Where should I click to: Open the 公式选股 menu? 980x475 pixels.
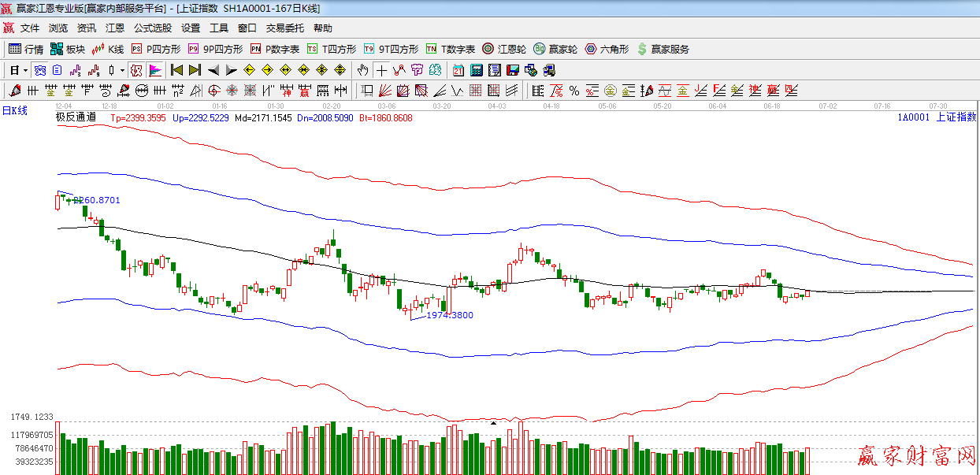point(152,28)
